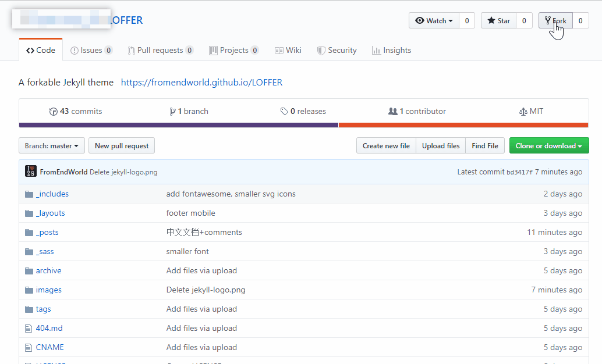
Task: Click the folder icon beside _layouts
Action: click(x=29, y=213)
